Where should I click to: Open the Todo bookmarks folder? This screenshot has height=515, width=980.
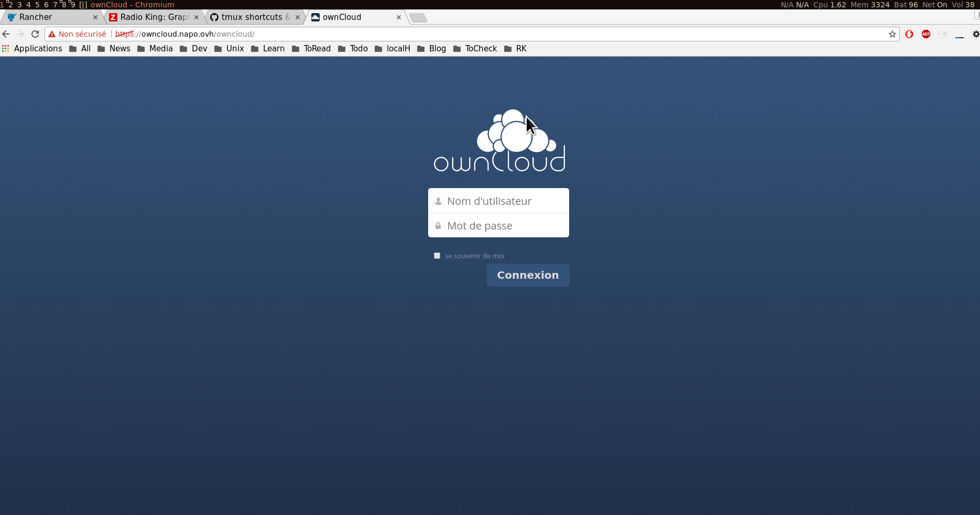[x=353, y=49]
